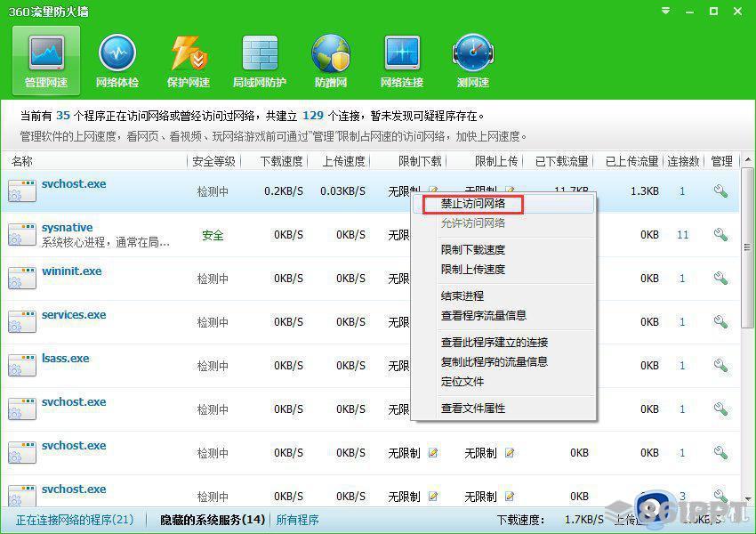Open the wininit.exe process name link
The image size is (756, 534).
(71, 271)
